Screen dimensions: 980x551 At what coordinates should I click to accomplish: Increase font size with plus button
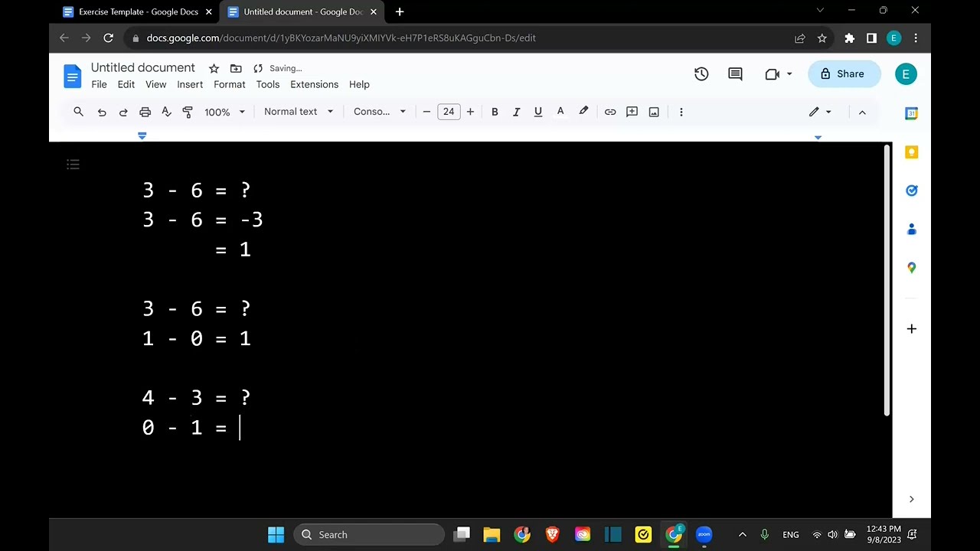coord(470,112)
